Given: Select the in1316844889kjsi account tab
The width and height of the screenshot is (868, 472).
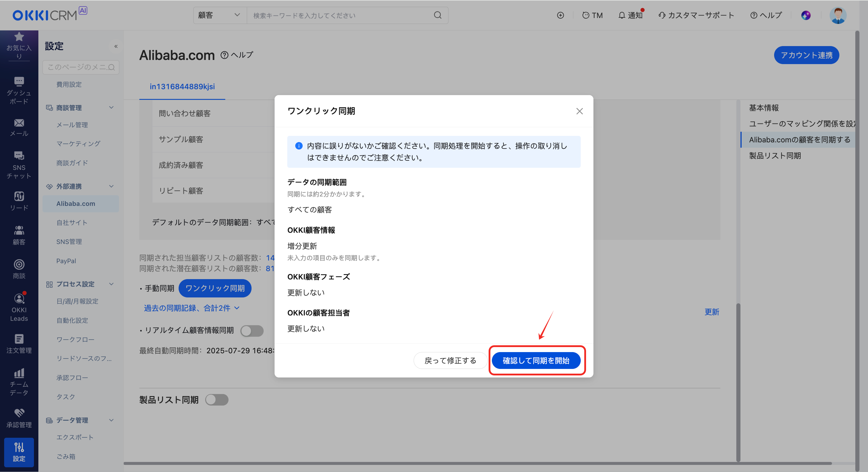Looking at the screenshot, I should [x=182, y=87].
